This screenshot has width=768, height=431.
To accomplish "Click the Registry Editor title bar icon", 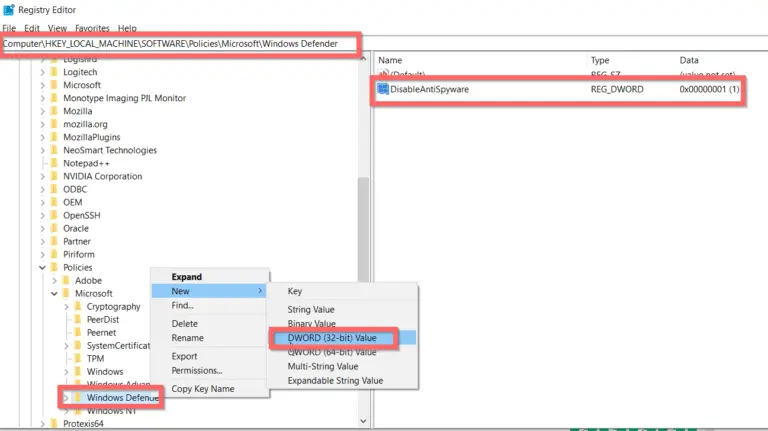I will [8, 10].
